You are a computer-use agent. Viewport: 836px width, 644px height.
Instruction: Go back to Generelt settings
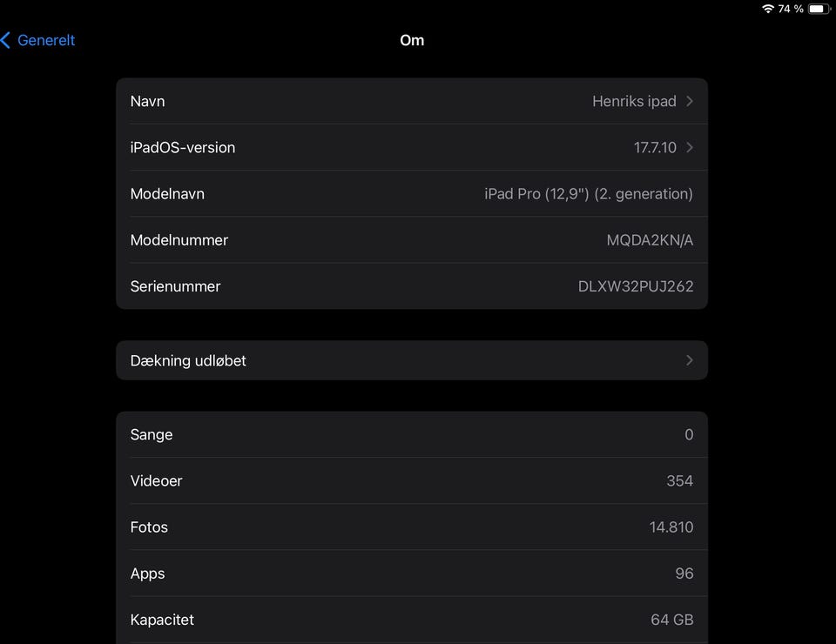coord(46,40)
